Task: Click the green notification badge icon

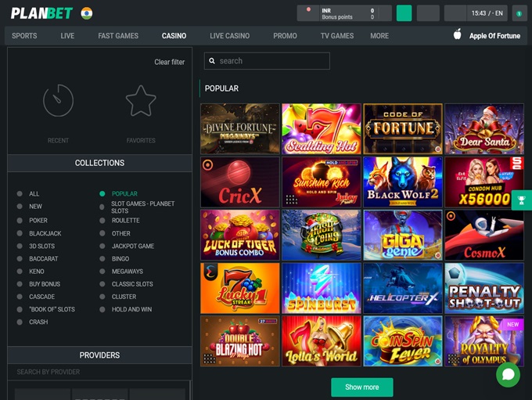Action: tap(519, 13)
